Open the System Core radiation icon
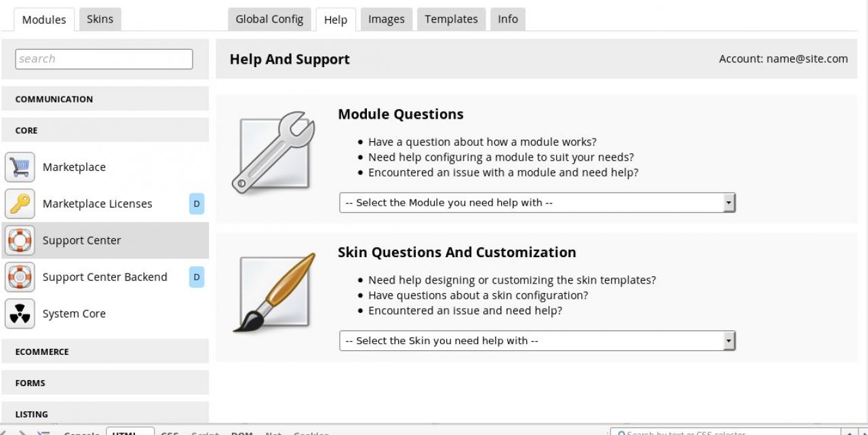Screen dimensions: 868x435 20,314
